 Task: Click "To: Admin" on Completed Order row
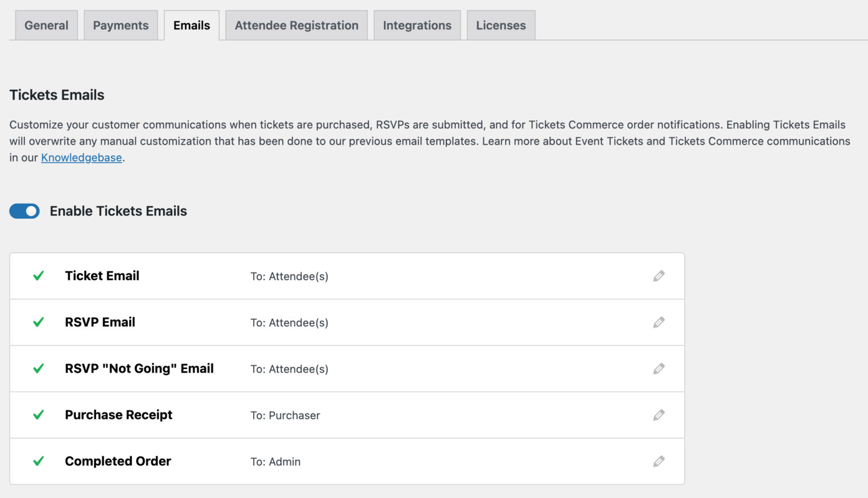point(276,462)
